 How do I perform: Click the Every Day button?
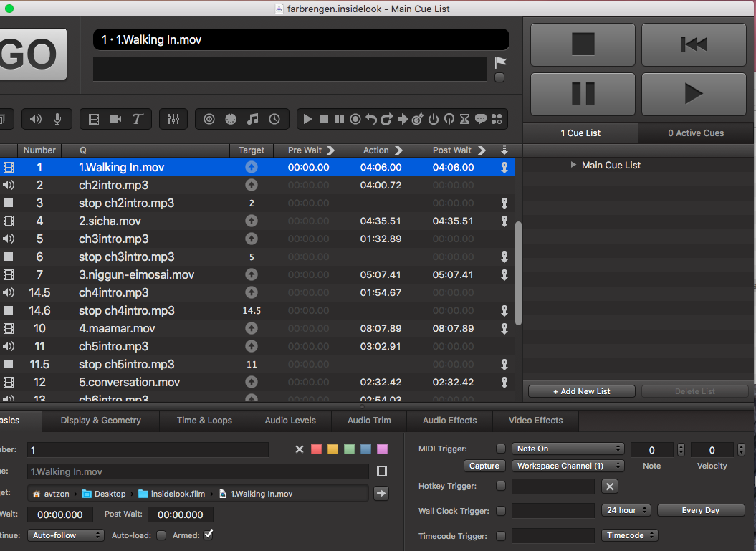click(x=701, y=510)
